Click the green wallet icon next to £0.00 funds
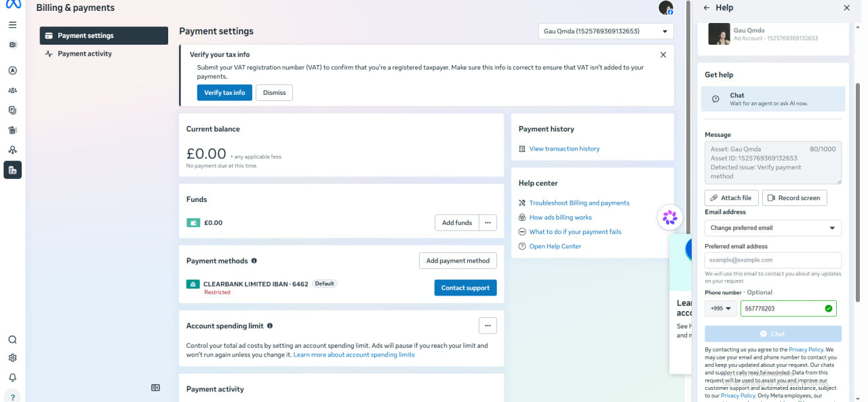The height and width of the screenshot is (402, 868). pyautogui.click(x=193, y=222)
